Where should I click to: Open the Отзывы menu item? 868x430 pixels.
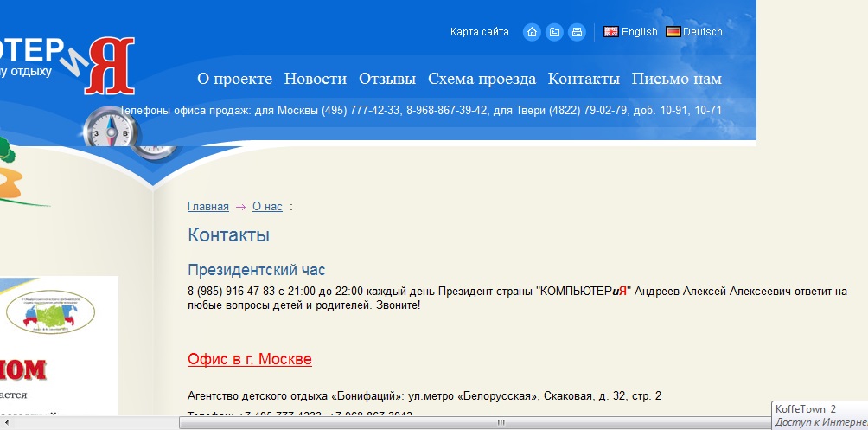pyautogui.click(x=389, y=79)
